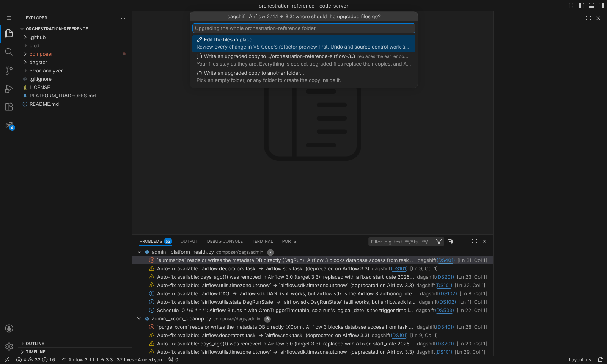Expand the .github folder
607x364 pixels.
pos(75,37)
